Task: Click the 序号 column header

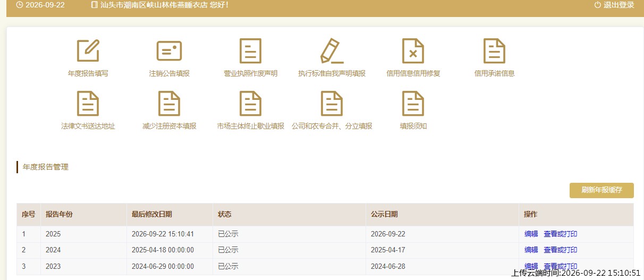Action: tap(28, 214)
